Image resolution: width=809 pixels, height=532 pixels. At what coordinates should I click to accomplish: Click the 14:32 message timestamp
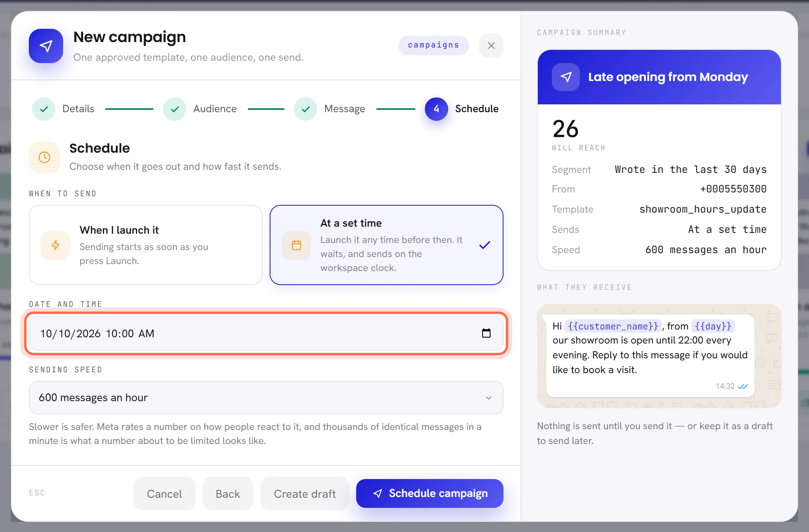point(725,386)
